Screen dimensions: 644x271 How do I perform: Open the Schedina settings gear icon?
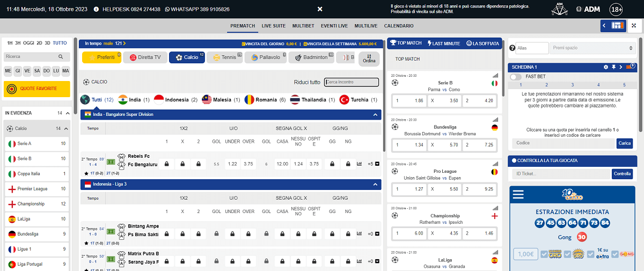pos(606,67)
